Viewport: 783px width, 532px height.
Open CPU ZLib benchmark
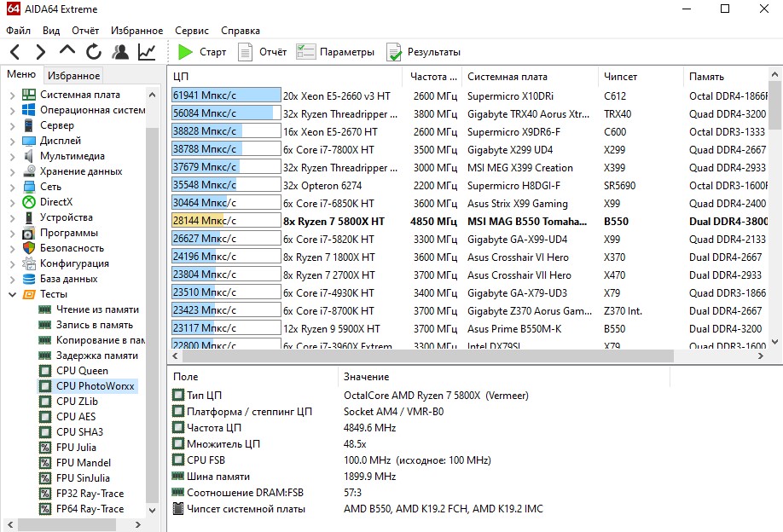coord(77,402)
